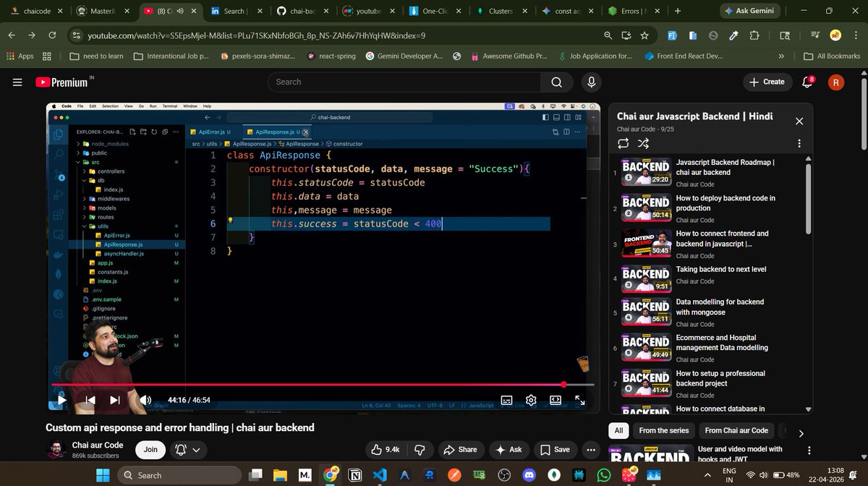Open playlist options three-dot menu
Viewport: 868px width, 486px height.
[799, 143]
